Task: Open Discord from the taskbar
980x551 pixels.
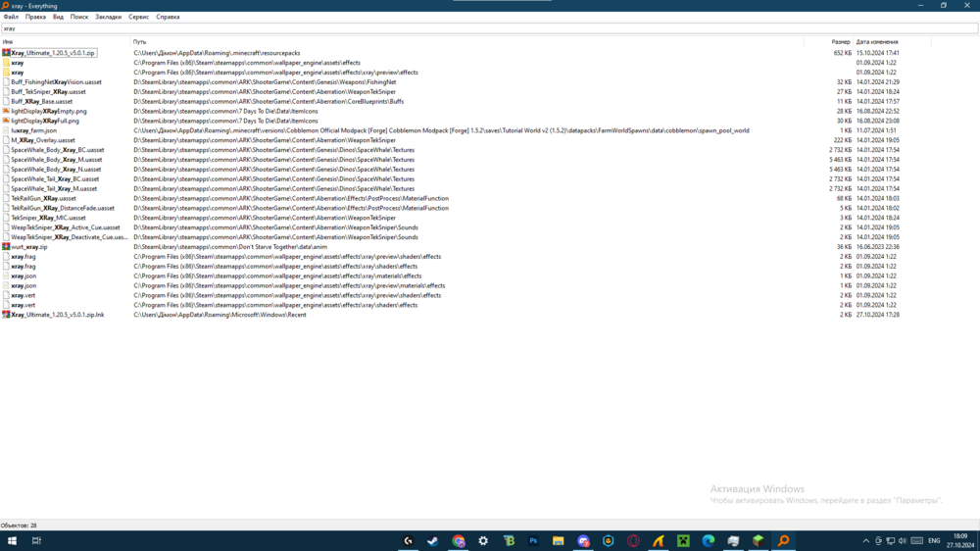Action: [x=583, y=541]
